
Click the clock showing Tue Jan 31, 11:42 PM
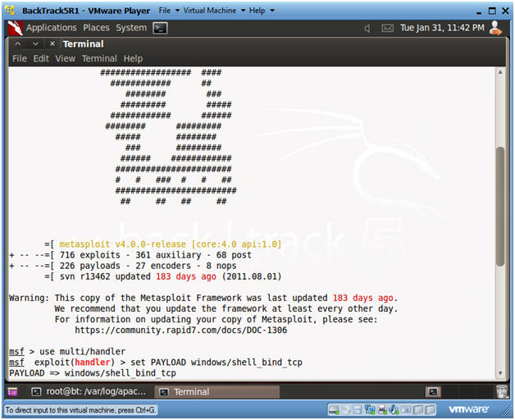coord(442,28)
